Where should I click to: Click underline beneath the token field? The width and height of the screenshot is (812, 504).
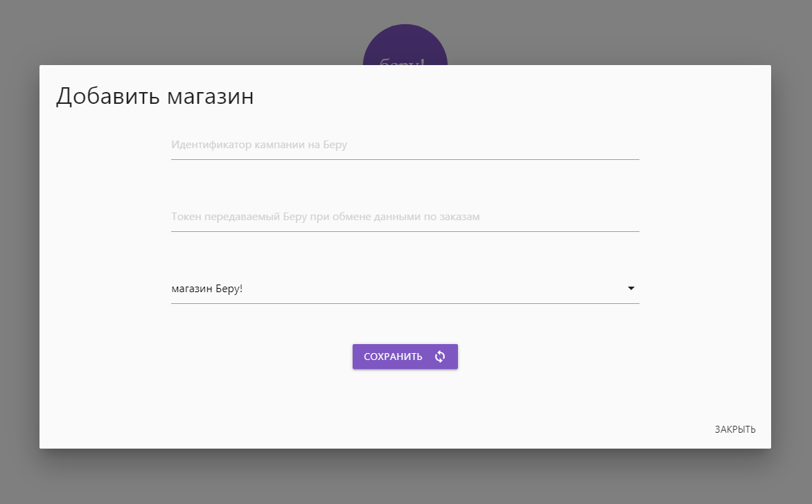click(405, 231)
